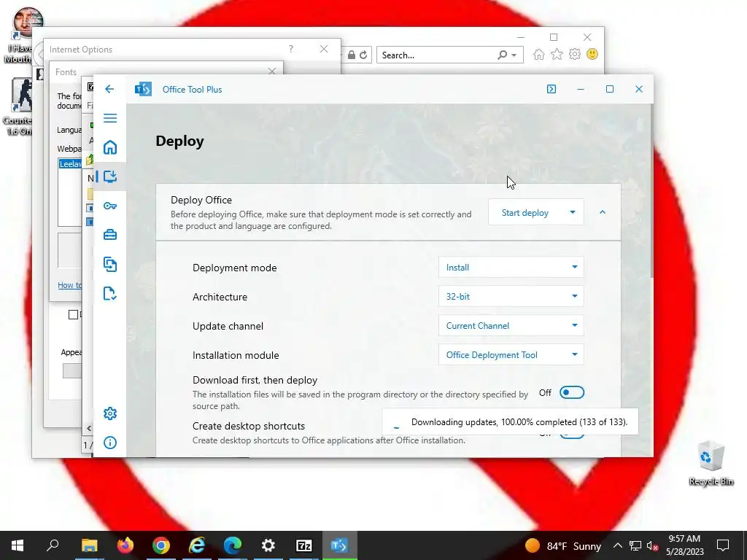Open the Architecture 32-bit dropdown

[511, 296]
